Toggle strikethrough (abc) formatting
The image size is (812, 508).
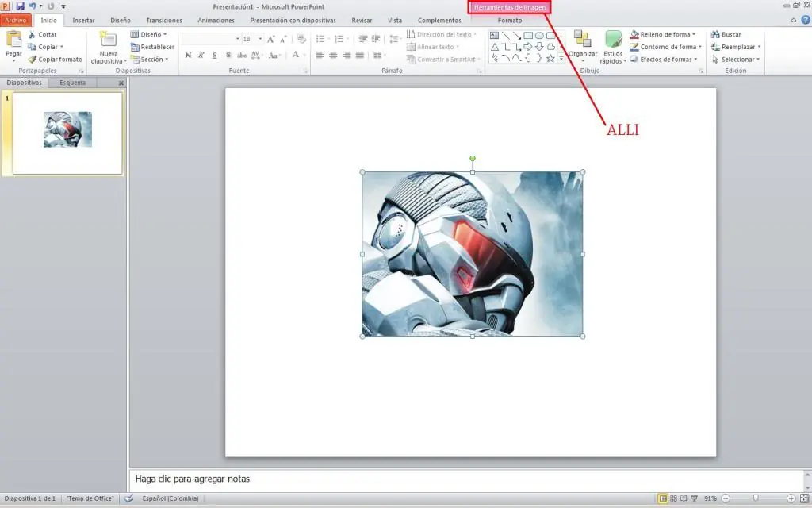[x=241, y=55]
